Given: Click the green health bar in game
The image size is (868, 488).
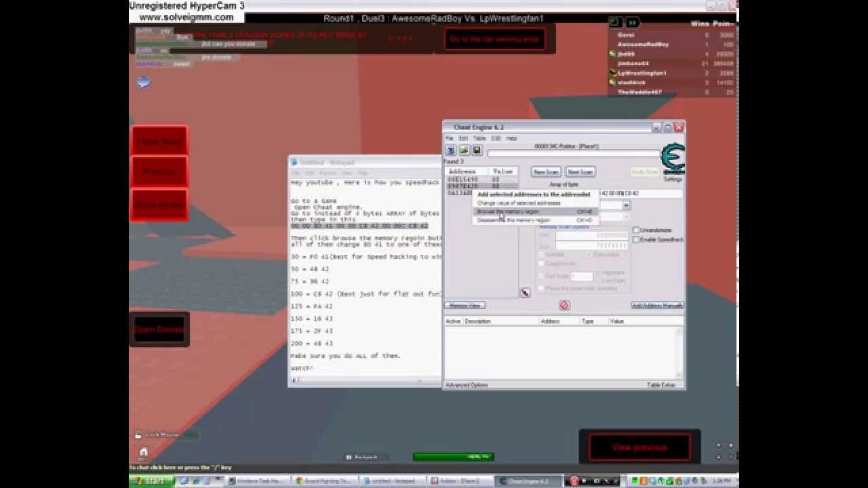Looking at the screenshot, I should [x=452, y=457].
